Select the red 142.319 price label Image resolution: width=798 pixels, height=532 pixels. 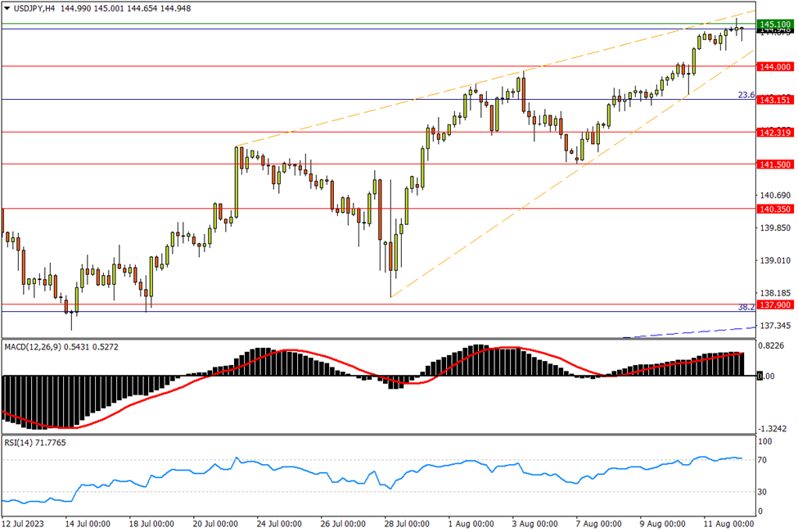coord(774,133)
